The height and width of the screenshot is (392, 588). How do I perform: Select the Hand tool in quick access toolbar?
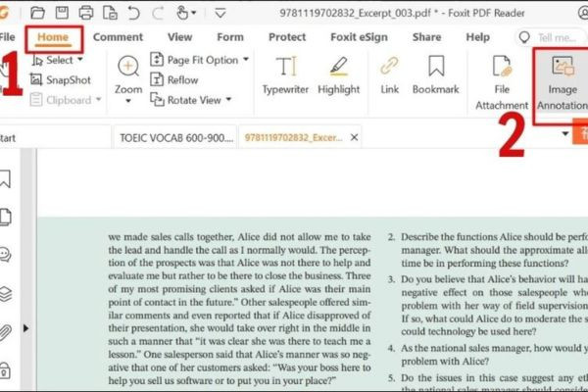pos(182,13)
